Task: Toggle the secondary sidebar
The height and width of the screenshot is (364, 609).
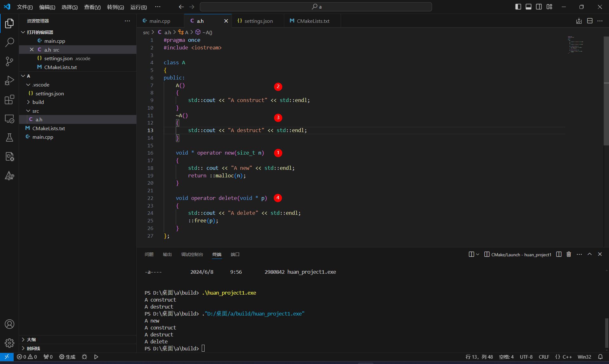Action: click(539, 6)
